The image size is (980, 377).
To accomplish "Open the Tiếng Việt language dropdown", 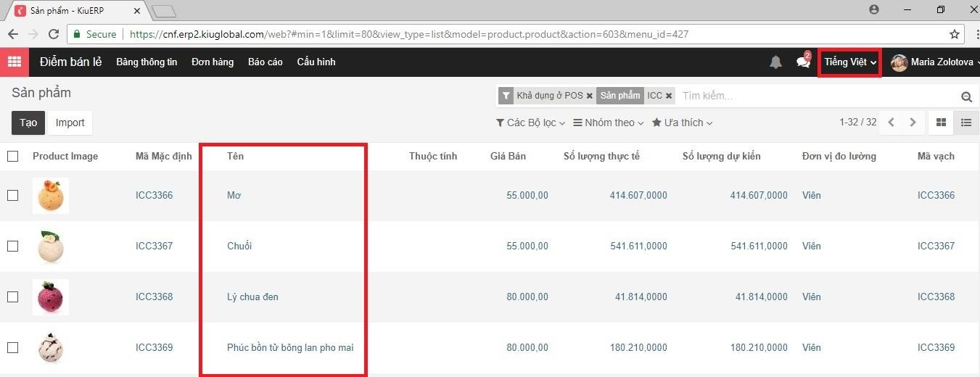I will pos(850,62).
